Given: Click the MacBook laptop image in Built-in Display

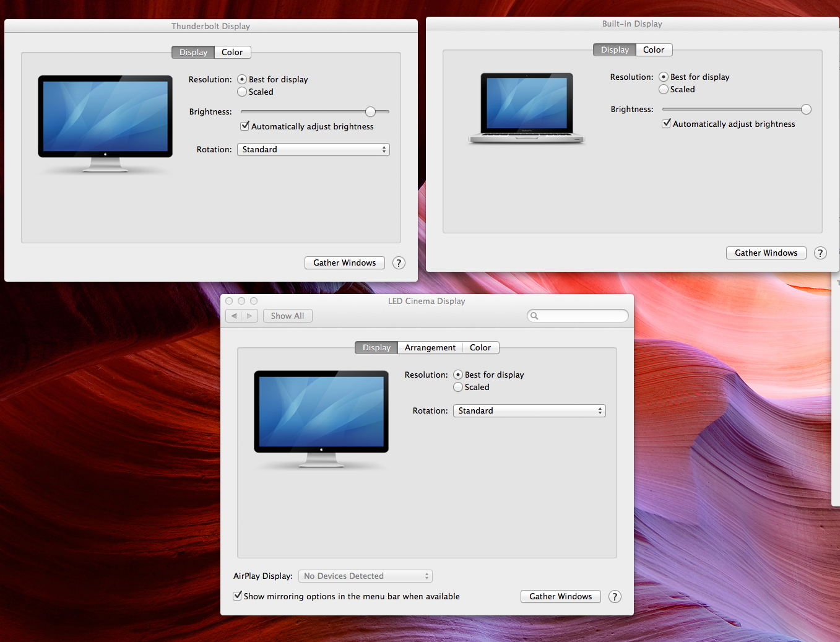Looking at the screenshot, I should [527, 108].
